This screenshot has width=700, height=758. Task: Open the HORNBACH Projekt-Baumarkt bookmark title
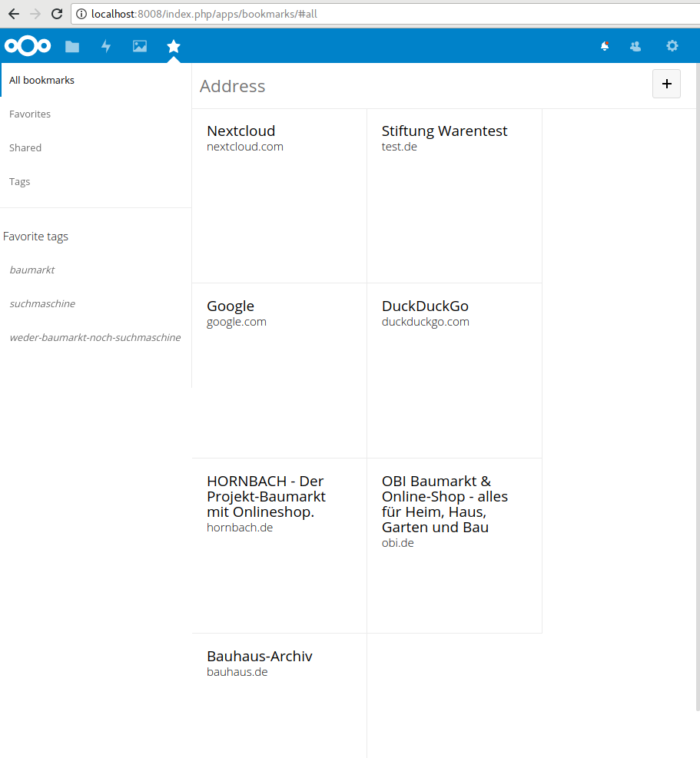[266, 496]
